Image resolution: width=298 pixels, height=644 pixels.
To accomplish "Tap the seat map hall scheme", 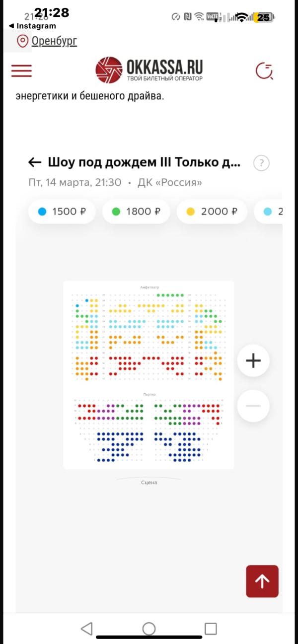I will [149, 375].
